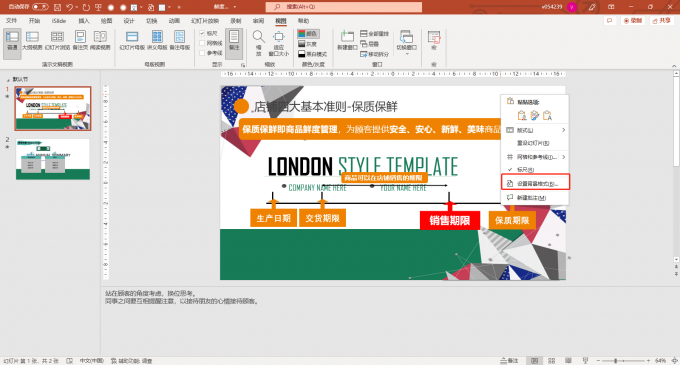Select Grayscale color mode (灰度)

point(307,44)
